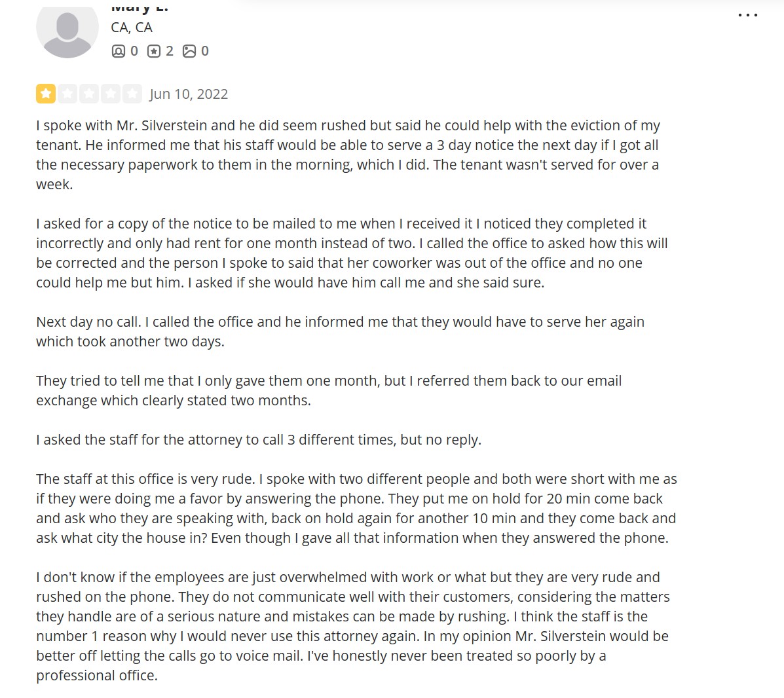Click the "Next day no call" paragraph
The width and height of the screenshot is (784, 698).
point(340,331)
